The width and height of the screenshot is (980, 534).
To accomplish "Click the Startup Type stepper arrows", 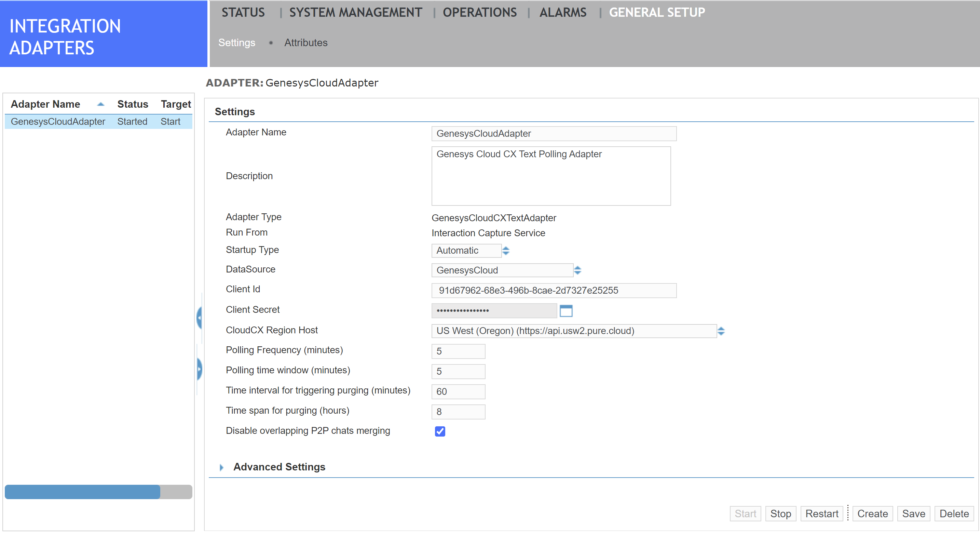I will (506, 251).
